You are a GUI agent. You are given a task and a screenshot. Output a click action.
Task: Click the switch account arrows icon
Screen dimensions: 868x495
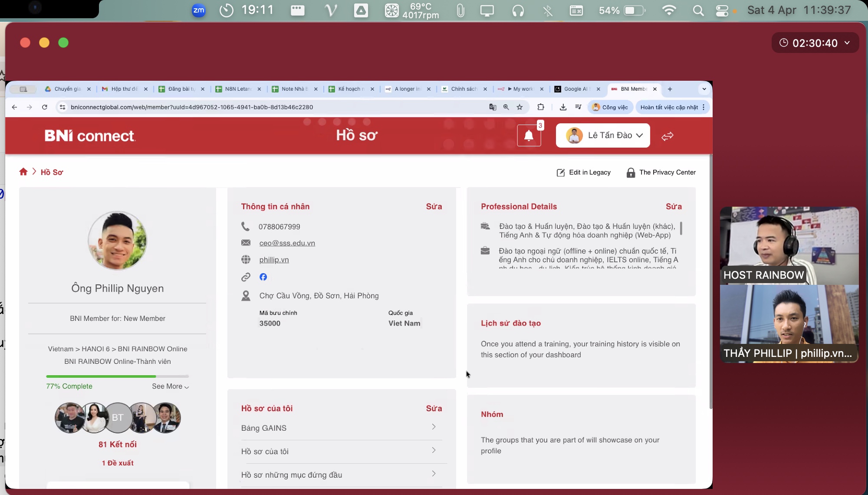(667, 136)
